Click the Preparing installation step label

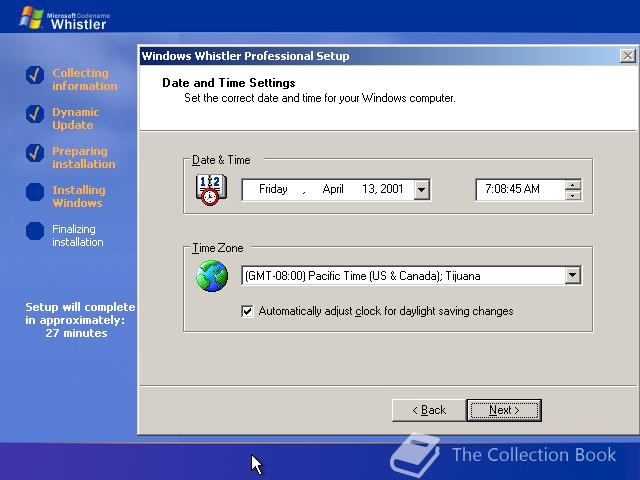point(84,158)
